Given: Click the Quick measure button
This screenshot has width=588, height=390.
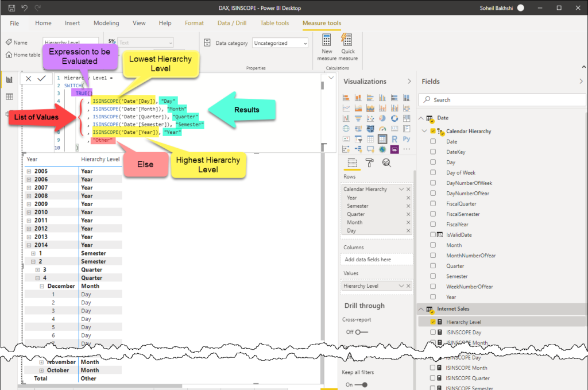Looking at the screenshot, I should [347, 47].
